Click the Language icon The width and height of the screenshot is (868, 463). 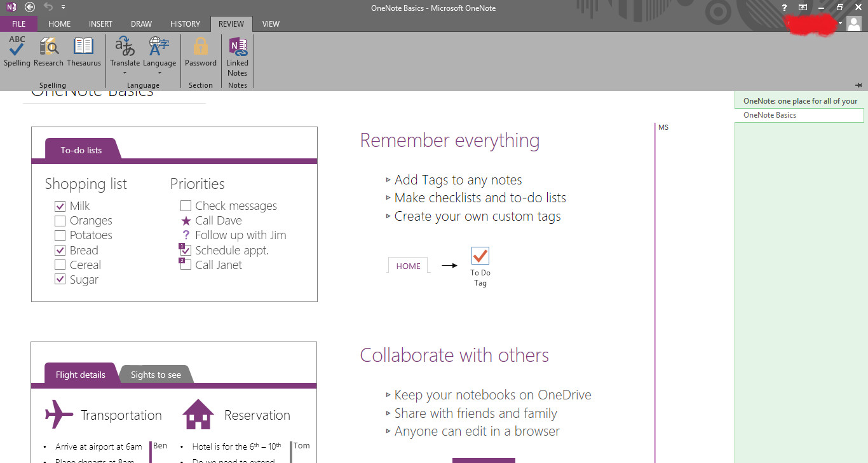(159, 46)
